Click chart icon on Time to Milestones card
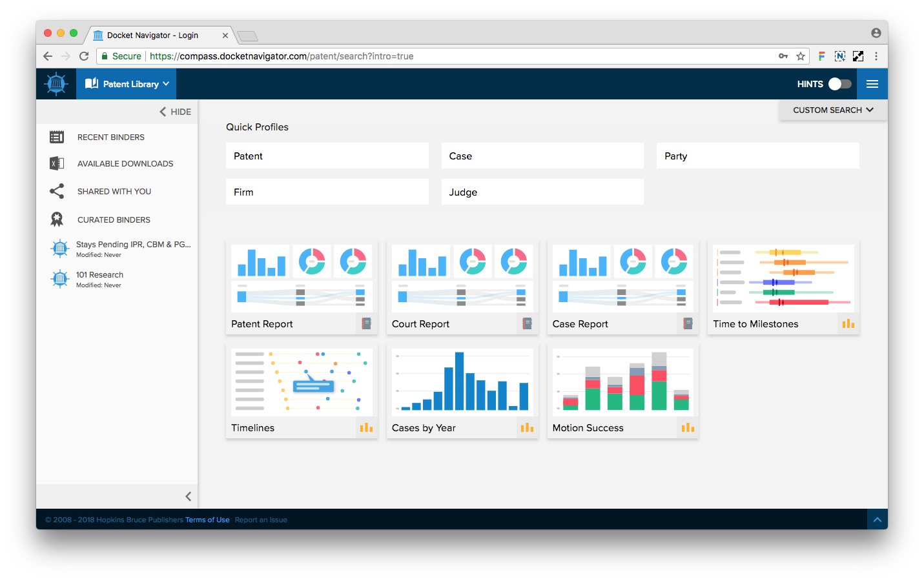Image resolution: width=924 pixels, height=581 pixels. (x=848, y=323)
